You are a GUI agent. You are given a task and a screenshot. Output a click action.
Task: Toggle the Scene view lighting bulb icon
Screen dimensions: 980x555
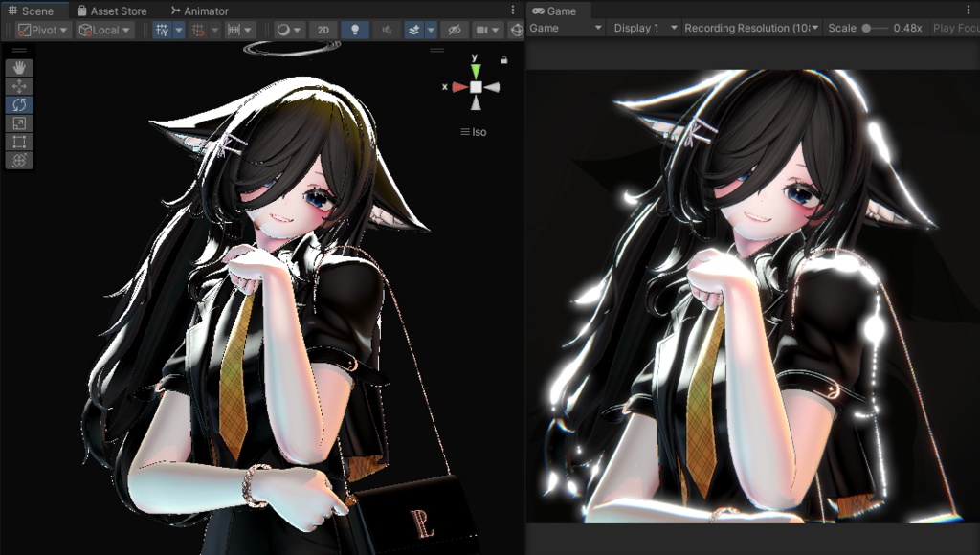(x=354, y=30)
